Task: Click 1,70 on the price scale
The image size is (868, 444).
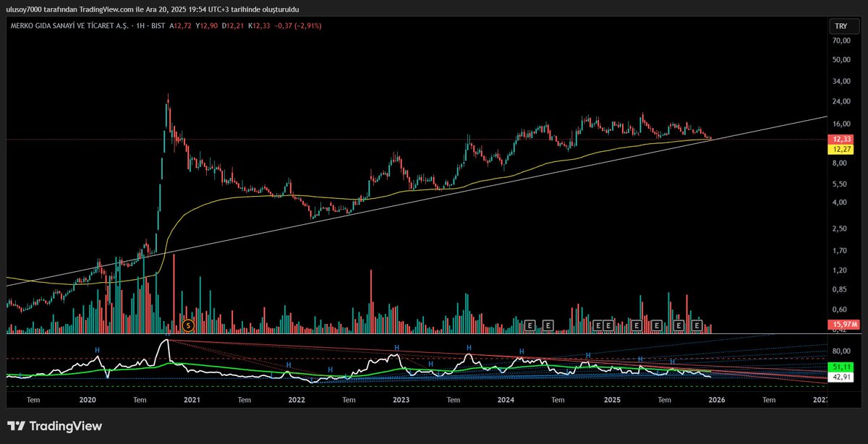Action: pyautogui.click(x=841, y=251)
